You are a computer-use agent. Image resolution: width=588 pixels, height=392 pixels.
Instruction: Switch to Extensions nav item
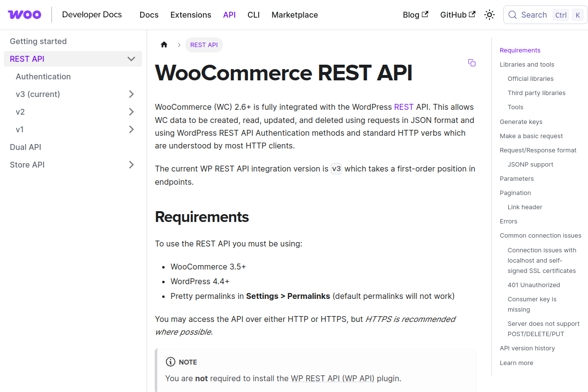191,15
